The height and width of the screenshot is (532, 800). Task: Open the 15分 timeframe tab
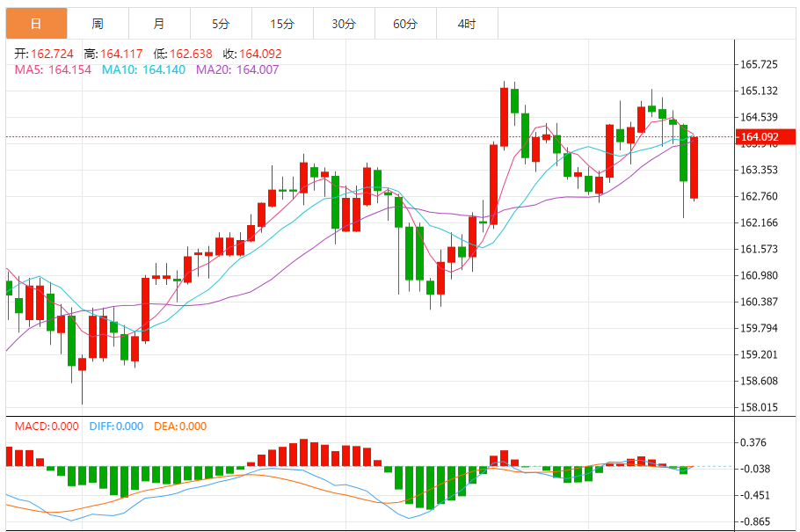pyautogui.click(x=282, y=24)
